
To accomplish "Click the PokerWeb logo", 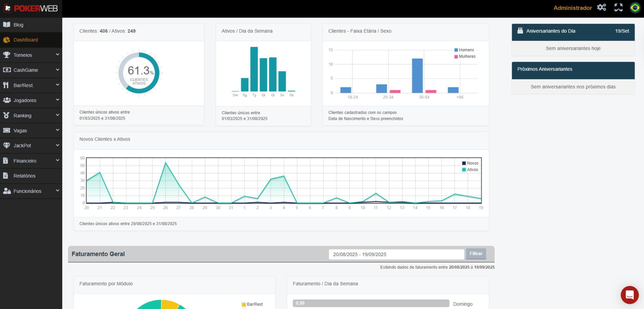I will coord(31,8).
